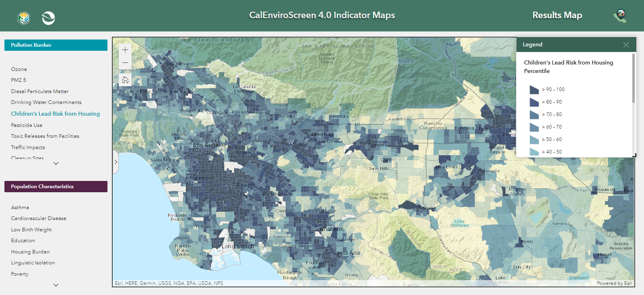The image size is (644, 295).
Task: Click the > 90 - 100 legend swatch
Action: 534,89
